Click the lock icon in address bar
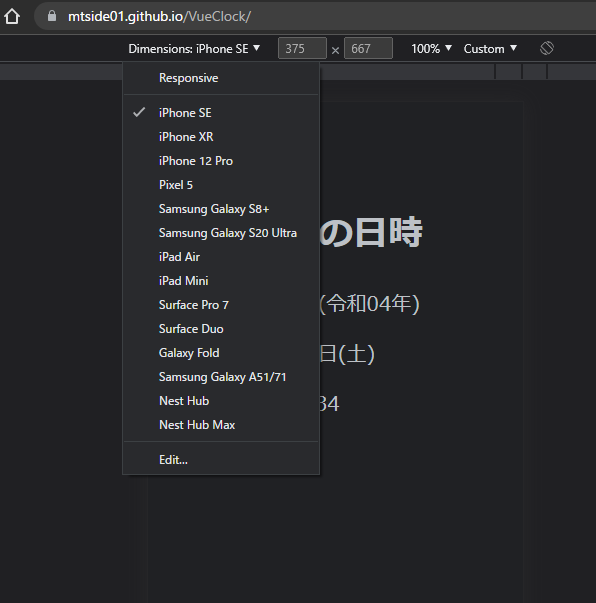 click(x=52, y=16)
